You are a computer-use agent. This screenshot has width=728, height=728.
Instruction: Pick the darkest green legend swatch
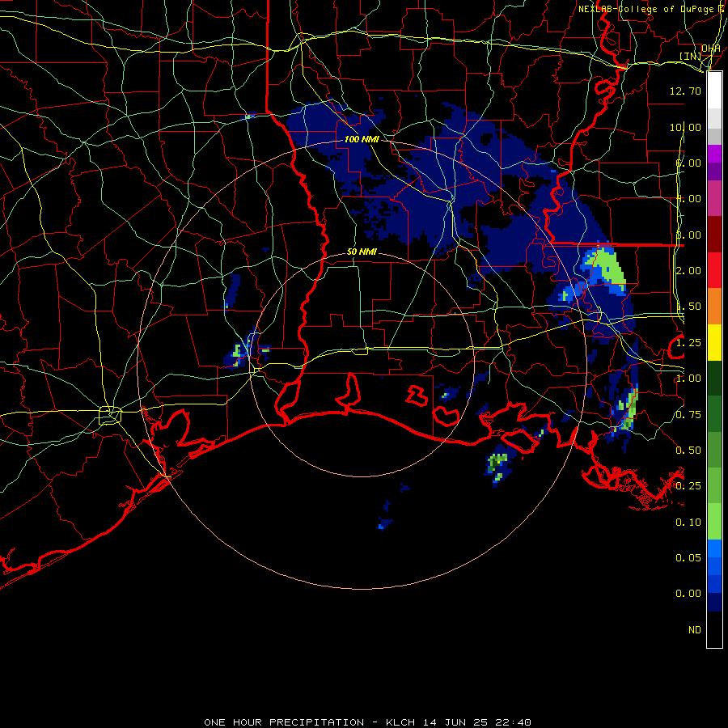tap(714, 379)
